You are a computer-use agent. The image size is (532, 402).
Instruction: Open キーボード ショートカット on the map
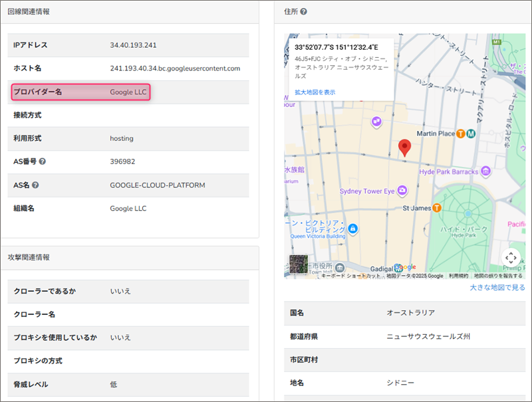[x=350, y=276]
